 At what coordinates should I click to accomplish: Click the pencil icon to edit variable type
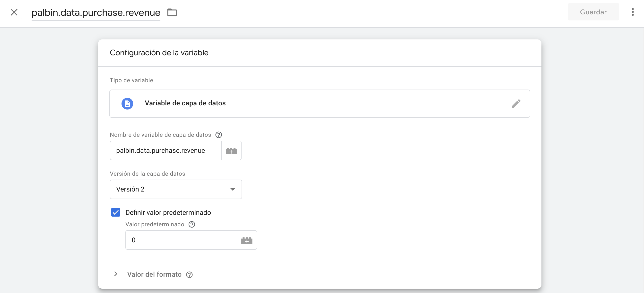coord(516,104)
